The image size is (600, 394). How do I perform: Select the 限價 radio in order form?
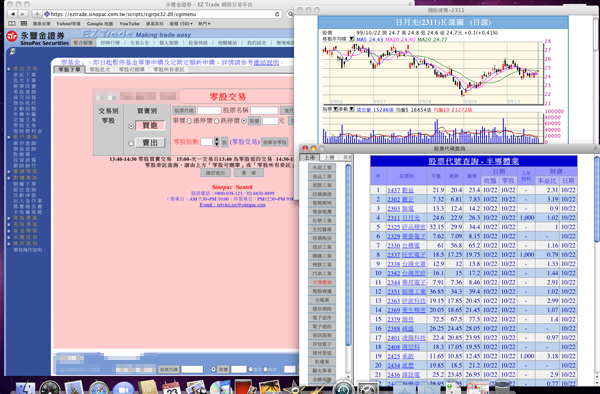tap(244, 121)
